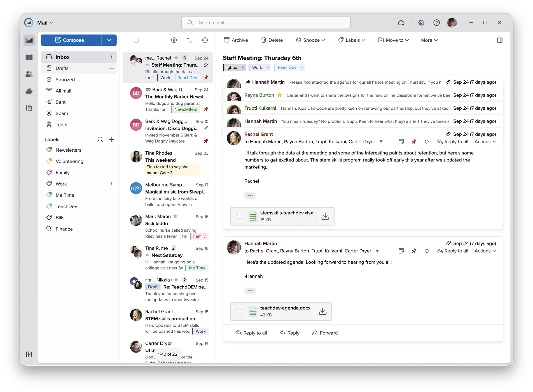Open the Compose dropdown arrow
The width and height of the screenshot is (533, 392).
point(109,40)
